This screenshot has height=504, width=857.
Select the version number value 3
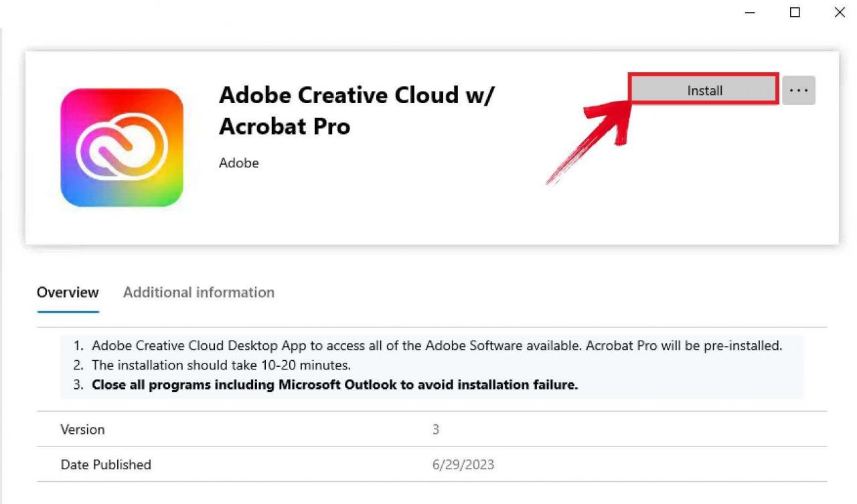pos(436,430)
